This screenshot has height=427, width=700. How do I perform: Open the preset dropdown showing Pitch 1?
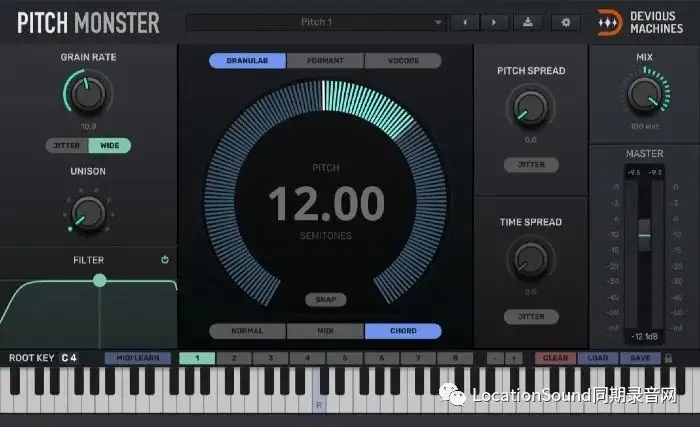click(317, 22)
